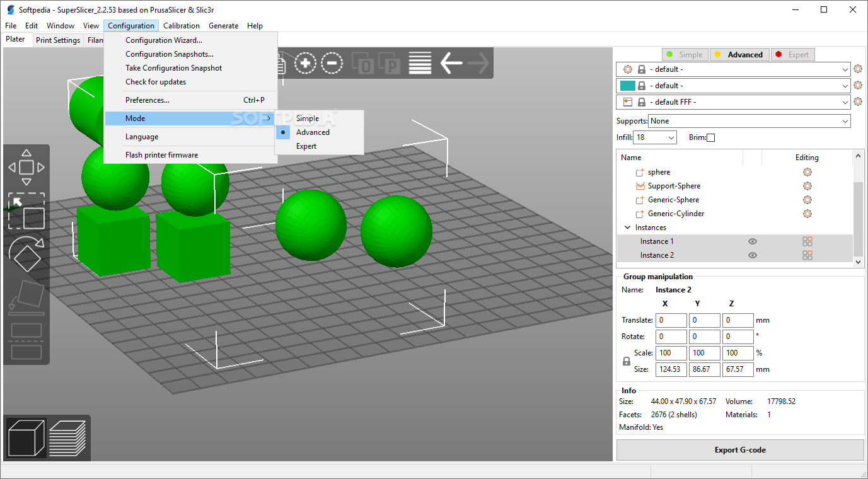Screen dimensions: 868x479
Task: Click the editing gear for the sphere row
Action: pos(807,172)
